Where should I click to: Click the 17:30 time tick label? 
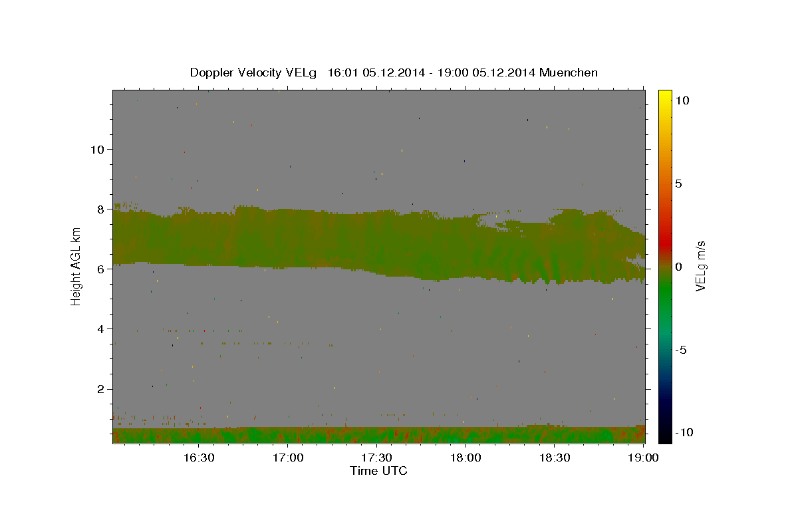[x=377, y=458]
